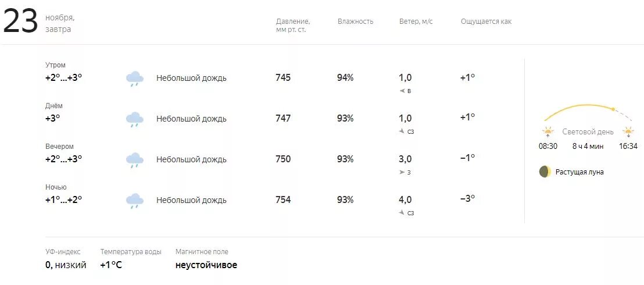Click the water temperature value +1°C

[111, 265]
